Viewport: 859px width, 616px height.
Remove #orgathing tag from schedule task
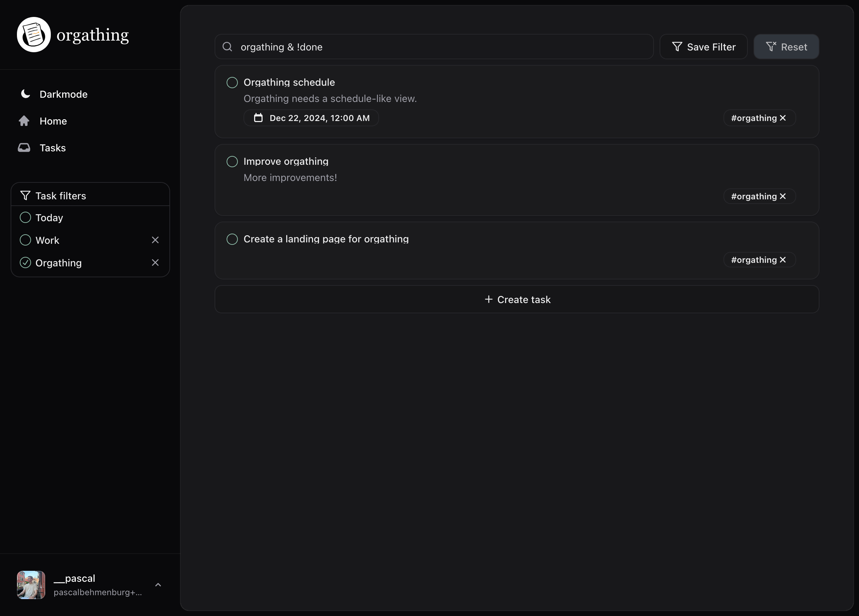[783, 118]
